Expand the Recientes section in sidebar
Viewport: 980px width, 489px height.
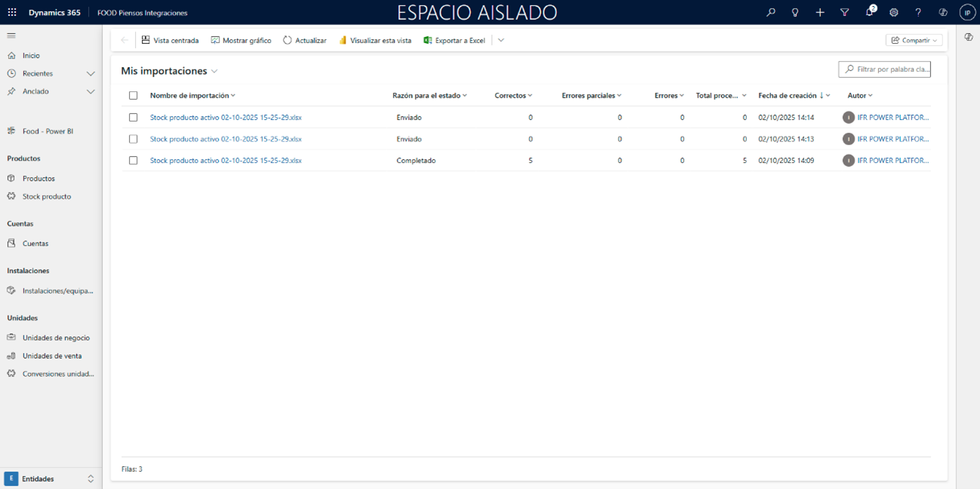91,73
